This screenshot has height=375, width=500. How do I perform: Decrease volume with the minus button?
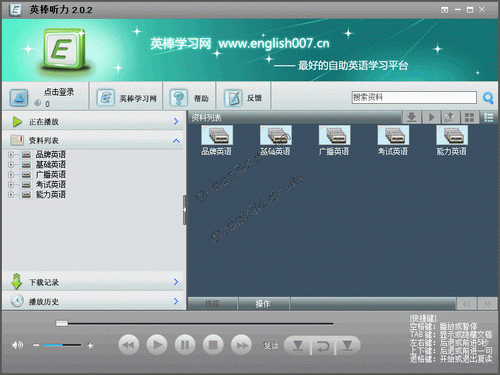[x=36, y=345]
